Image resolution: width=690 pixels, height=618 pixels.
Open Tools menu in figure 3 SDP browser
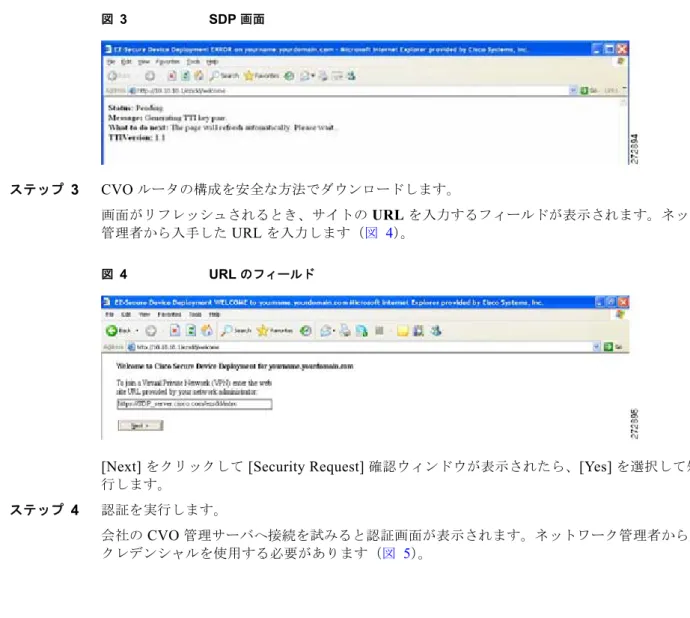click(x=193, y=62)
